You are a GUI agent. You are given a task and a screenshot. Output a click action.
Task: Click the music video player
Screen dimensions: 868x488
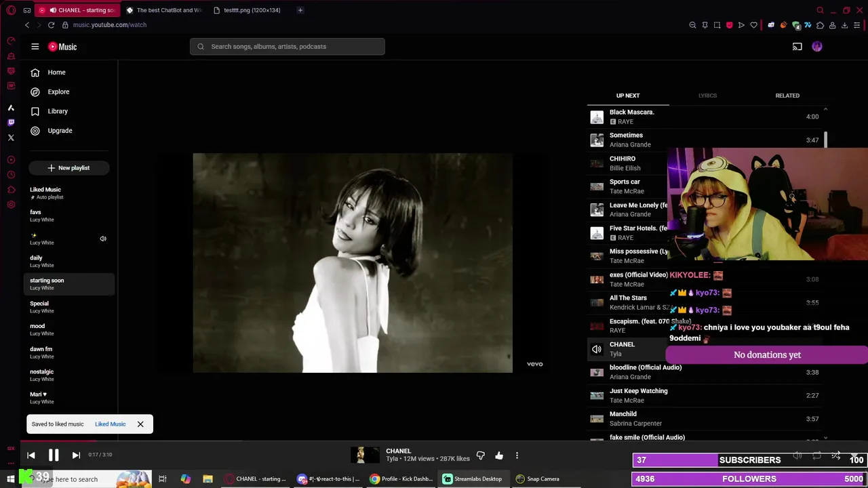pyautogui.click(x=353, y=263)
